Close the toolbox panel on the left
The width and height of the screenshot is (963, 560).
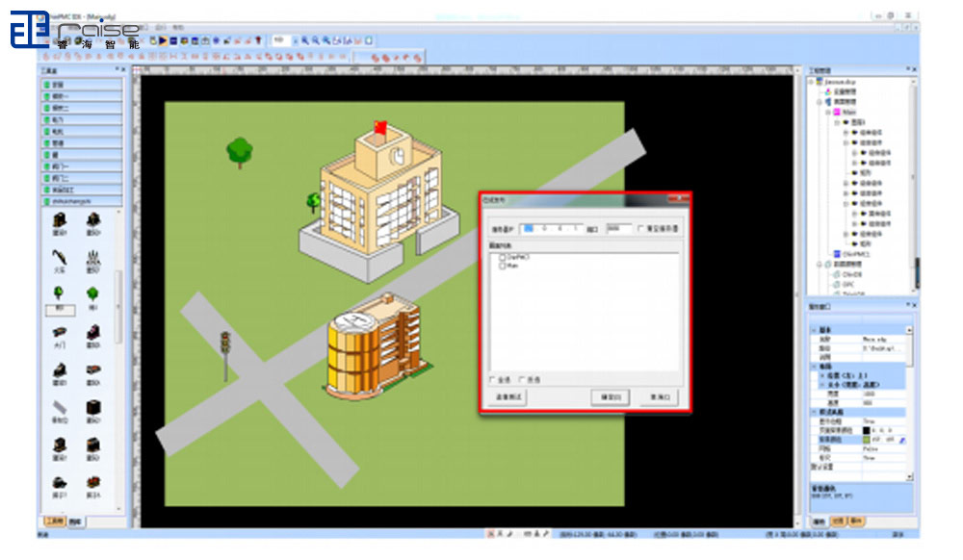123,70
